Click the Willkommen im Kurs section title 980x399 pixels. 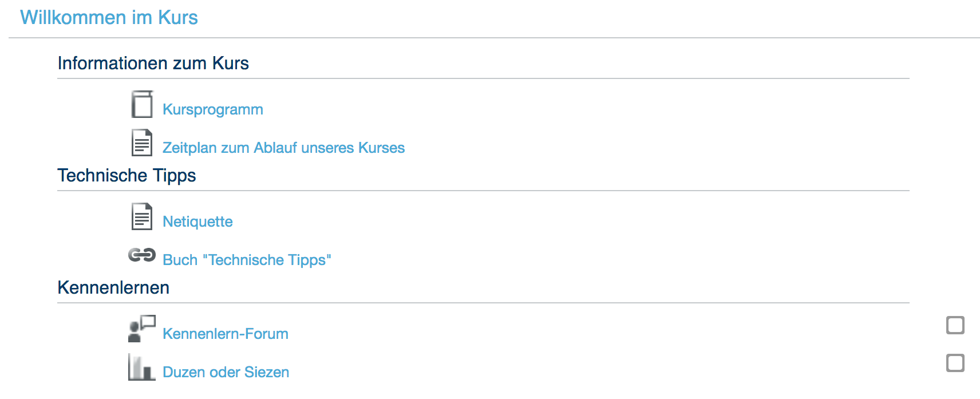click(x=109, y=18)
